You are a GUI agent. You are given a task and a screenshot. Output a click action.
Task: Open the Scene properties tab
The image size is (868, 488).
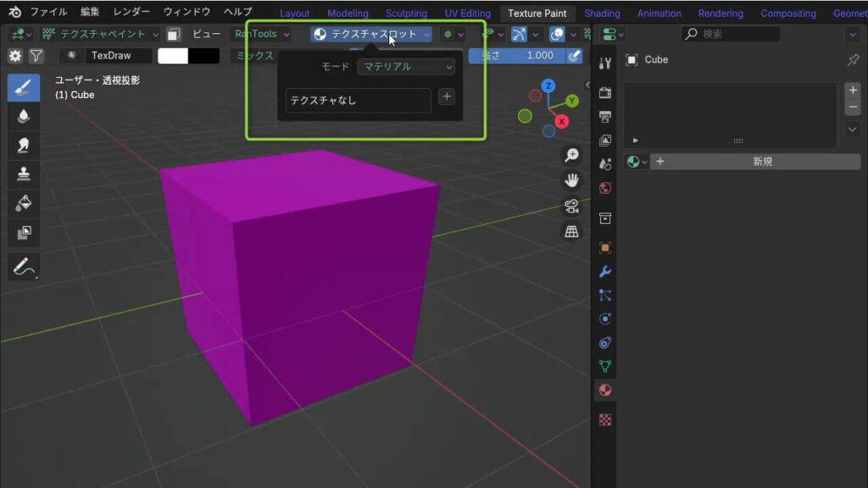(x=605, y=164)
